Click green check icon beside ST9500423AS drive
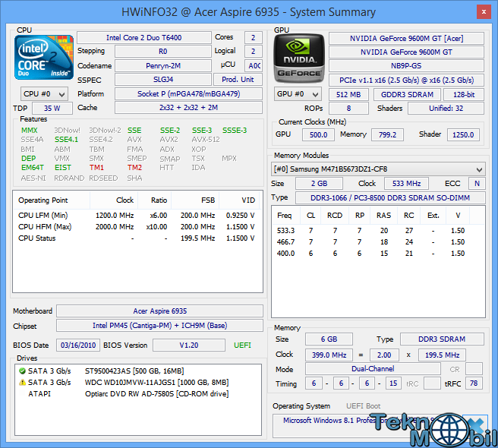Screen dimensions: 498x448 click(x=22, y=371)
